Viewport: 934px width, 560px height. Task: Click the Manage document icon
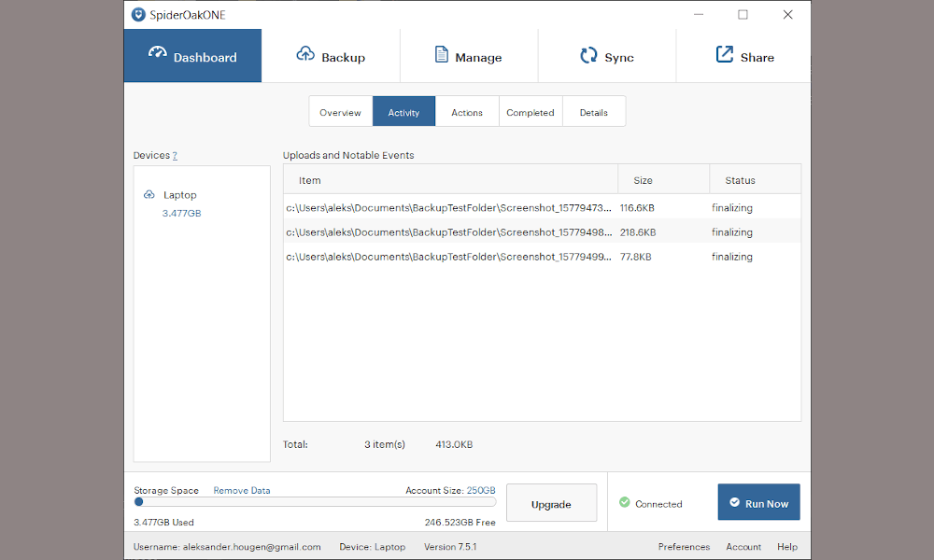click(442, 54)
